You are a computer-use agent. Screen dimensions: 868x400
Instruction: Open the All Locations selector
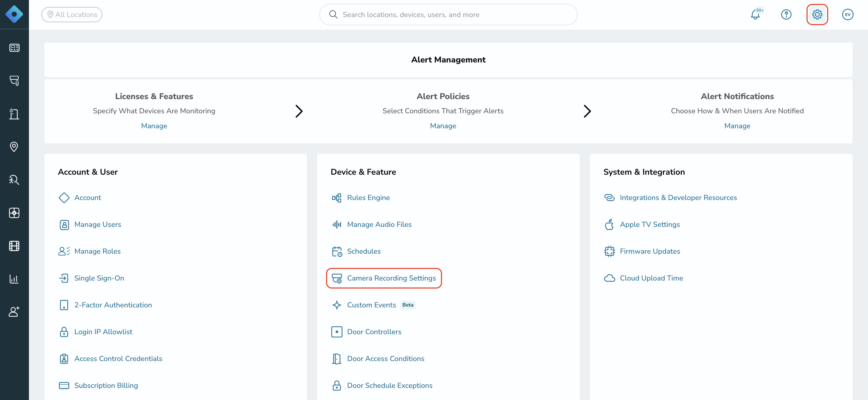point(72,14)
